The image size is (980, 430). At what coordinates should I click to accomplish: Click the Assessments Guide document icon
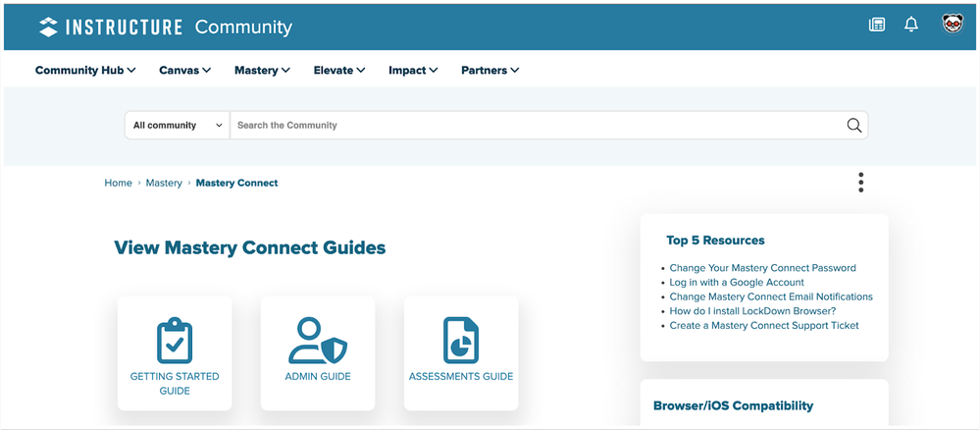(461, 341)
